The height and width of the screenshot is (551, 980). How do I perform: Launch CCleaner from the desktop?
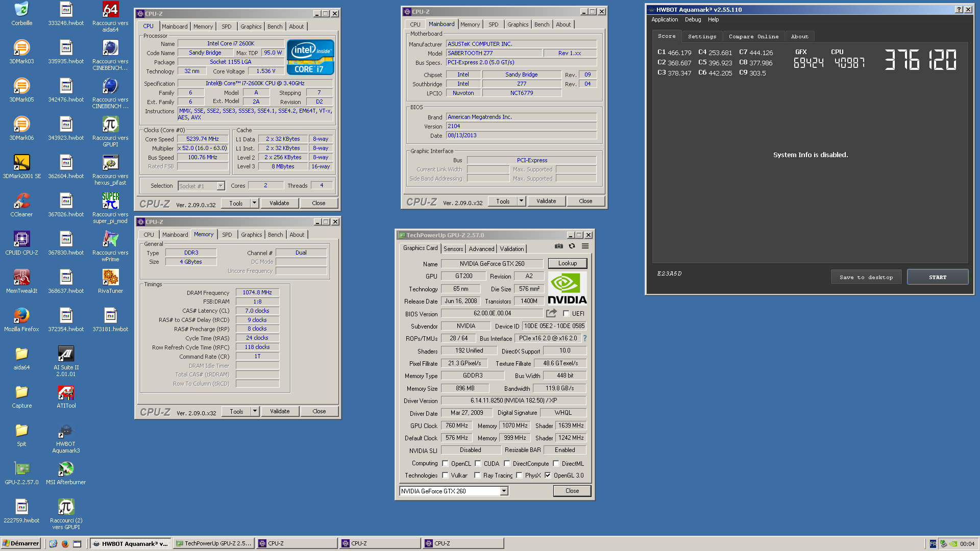point(21,205)
